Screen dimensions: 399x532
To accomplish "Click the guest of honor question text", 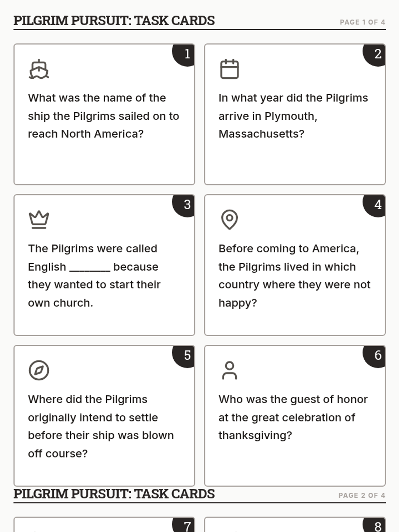I will (293, 417).
